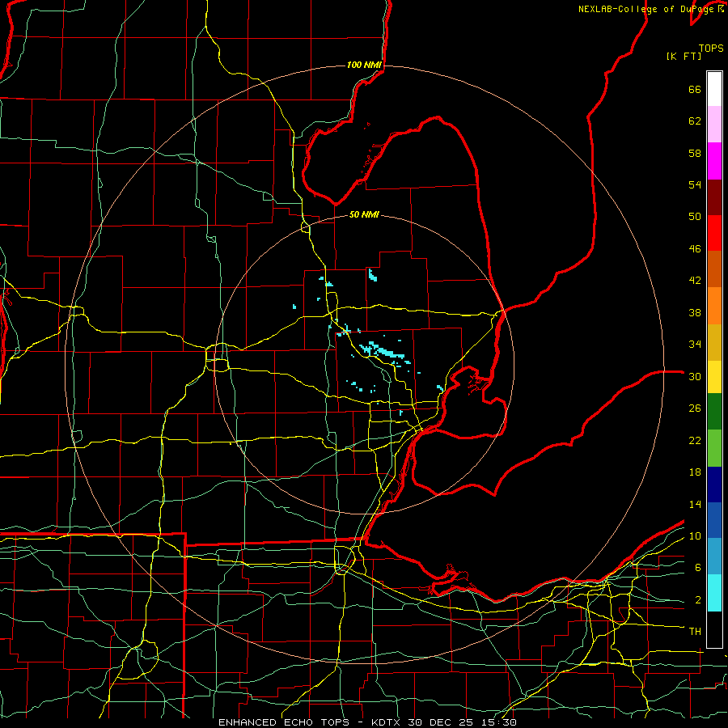This screenshot has height=728, width=728.
Task: Click the legend value 22
Action: click(x=695, y=440)
